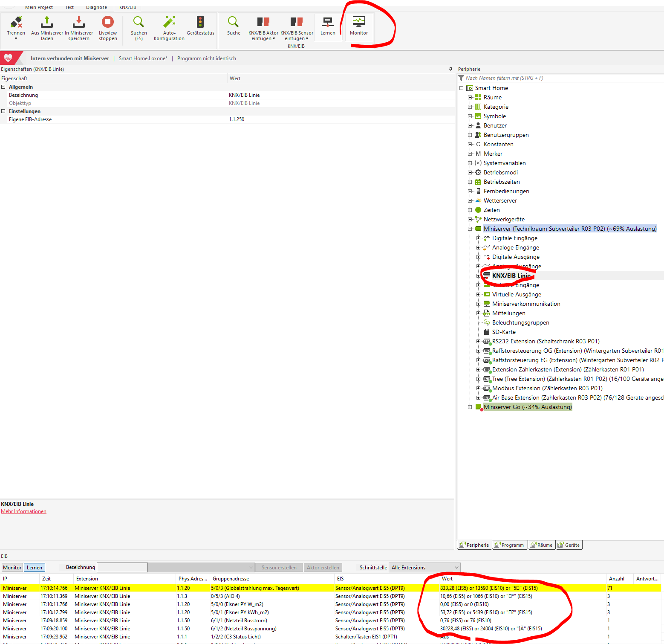The height and width of the screenshot is (644, 664).
Task: Select Systemvariablen in the tree
Action: [x=505, y=163]
